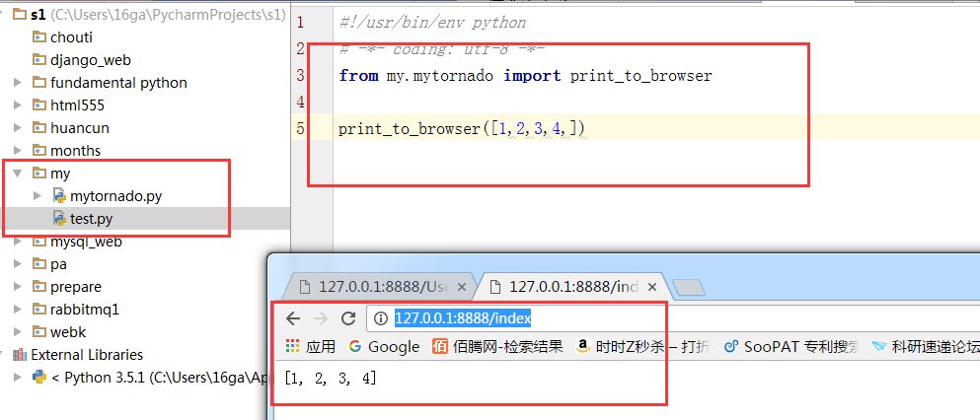Select huancun in the project tree
The image size is (980, 420).
[x=80, y=128]
